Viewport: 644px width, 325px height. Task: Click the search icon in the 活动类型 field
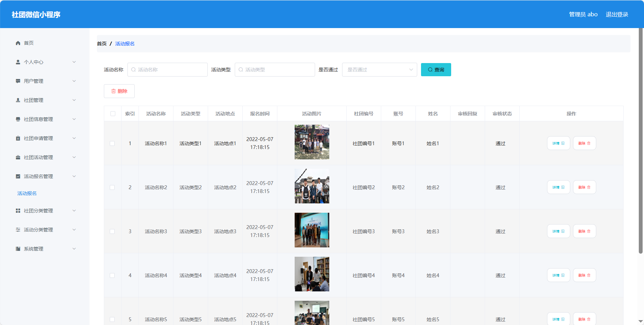pos(241,70)
